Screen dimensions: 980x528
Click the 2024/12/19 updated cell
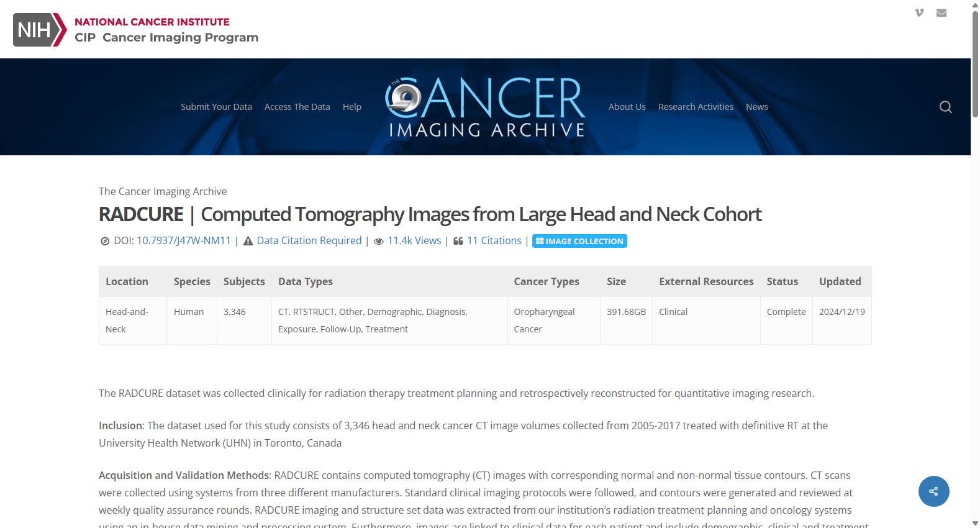tap(842, 321)
